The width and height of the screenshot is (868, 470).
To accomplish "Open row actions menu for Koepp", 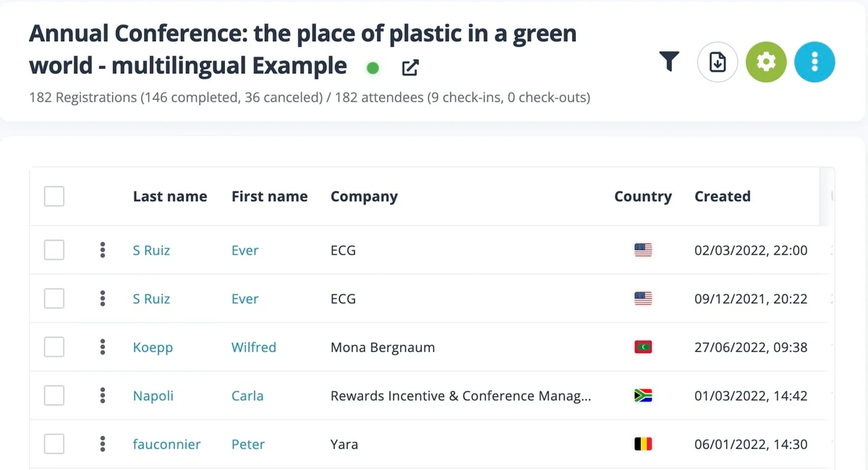I will 103,347.
